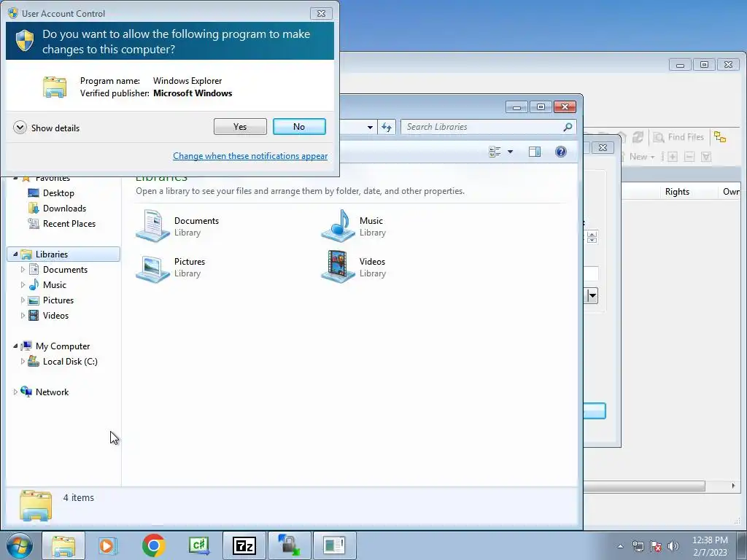747x560 pixels.
Task: Click the volume speaker icon
Action: [x=673, y=546]
